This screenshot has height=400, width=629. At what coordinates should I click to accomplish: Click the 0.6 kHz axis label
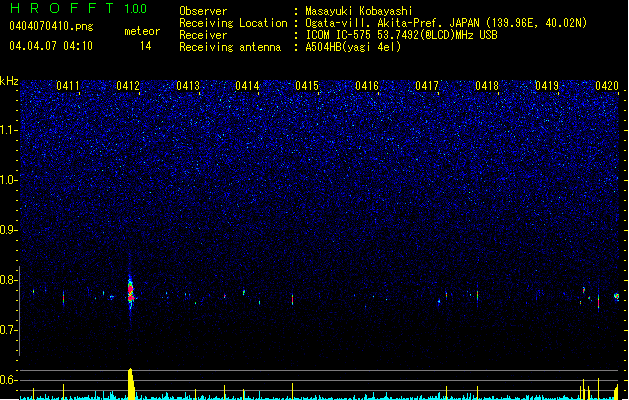pyautogui.click(x=9, y=380)
